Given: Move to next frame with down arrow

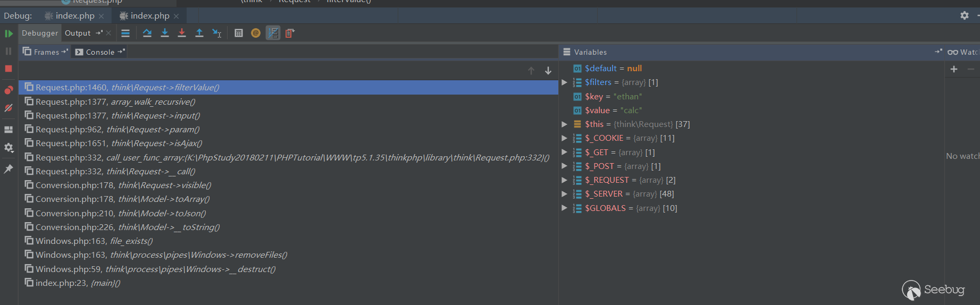Looking at the screenshot, I should tap(548, 71).
